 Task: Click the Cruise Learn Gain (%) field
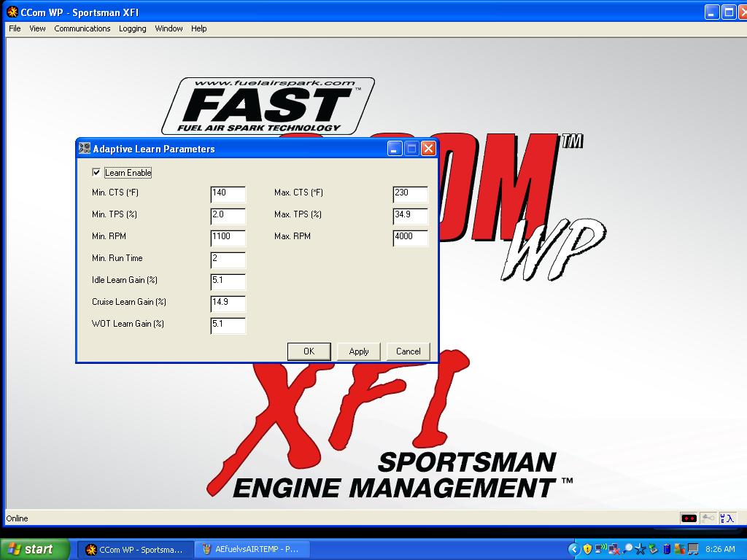pyautogui.click(x=228, y=303)
